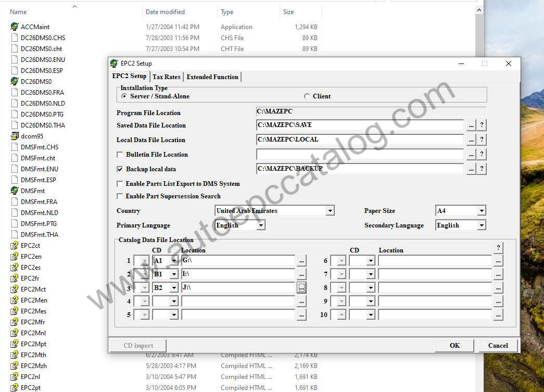This screenshot has height=392, width=544.
Task: Browse for Saved Data File Location
Action: pos(471,125)
